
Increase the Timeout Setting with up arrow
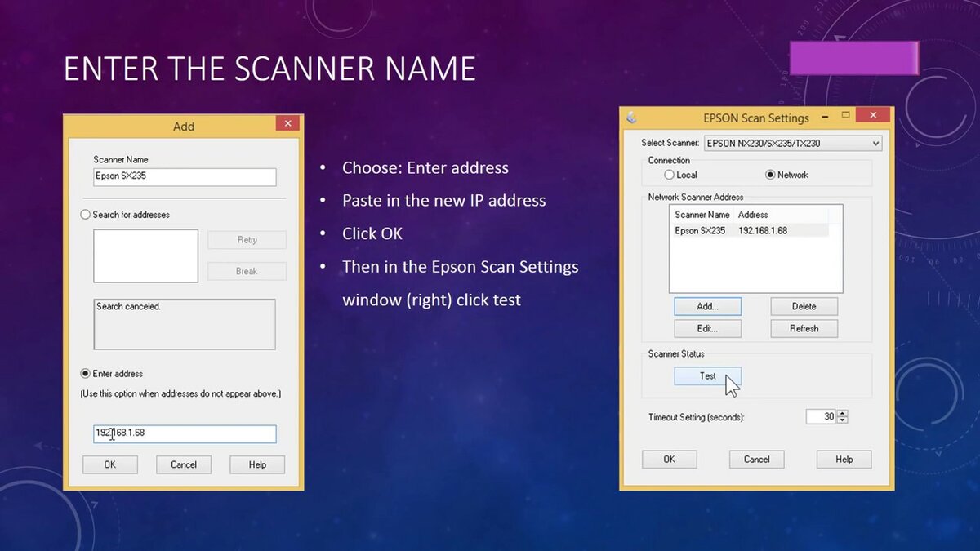coord(843,413)
